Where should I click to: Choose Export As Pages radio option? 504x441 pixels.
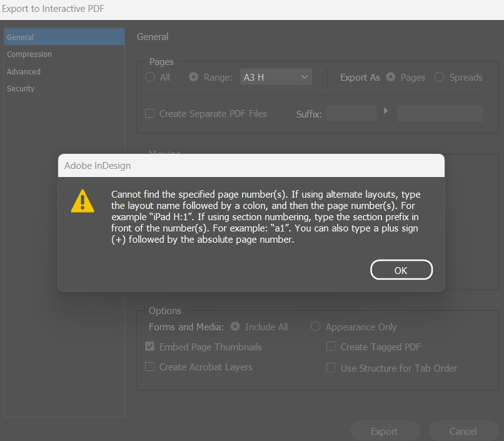391,77
